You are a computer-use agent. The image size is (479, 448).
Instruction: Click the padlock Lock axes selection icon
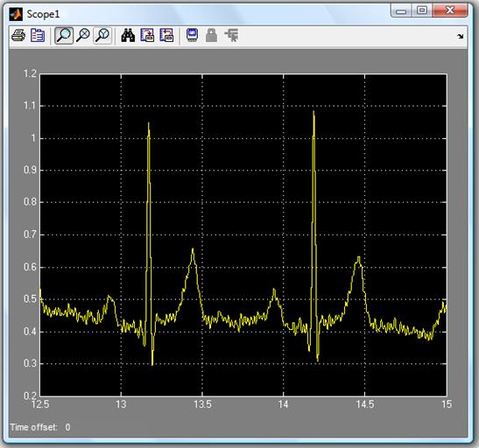[x=211, y=35]
